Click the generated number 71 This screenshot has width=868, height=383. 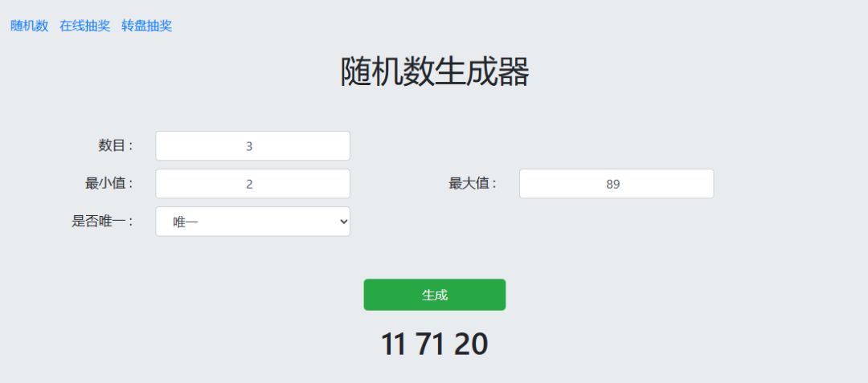click(432, 344)
